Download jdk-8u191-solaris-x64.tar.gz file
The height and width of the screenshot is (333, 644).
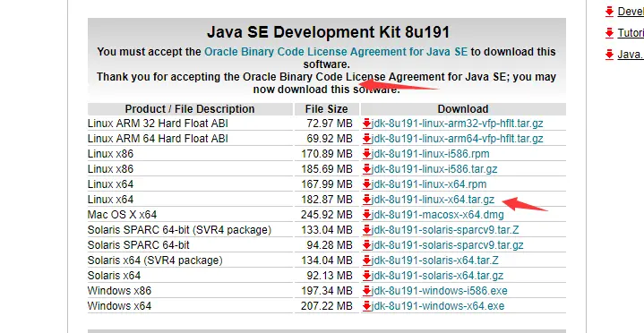click(x=437, y=276)
